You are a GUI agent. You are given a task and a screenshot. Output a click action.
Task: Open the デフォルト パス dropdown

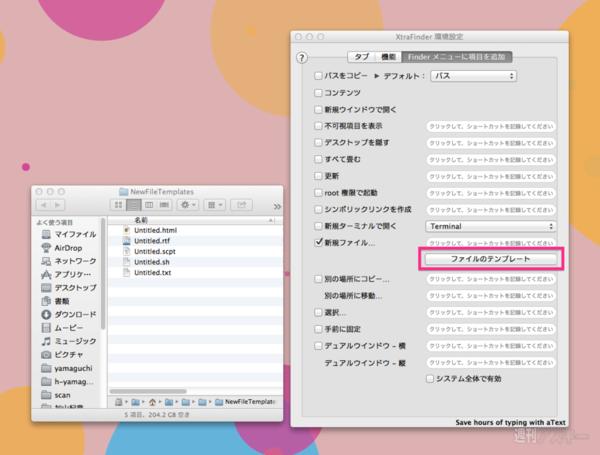(473, 76)
